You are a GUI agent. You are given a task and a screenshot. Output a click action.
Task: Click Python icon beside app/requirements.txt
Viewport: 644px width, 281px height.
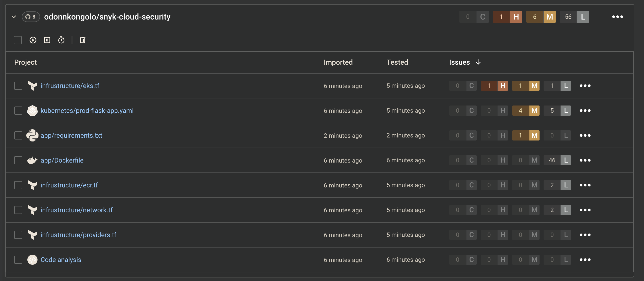[x=32, y=135]
